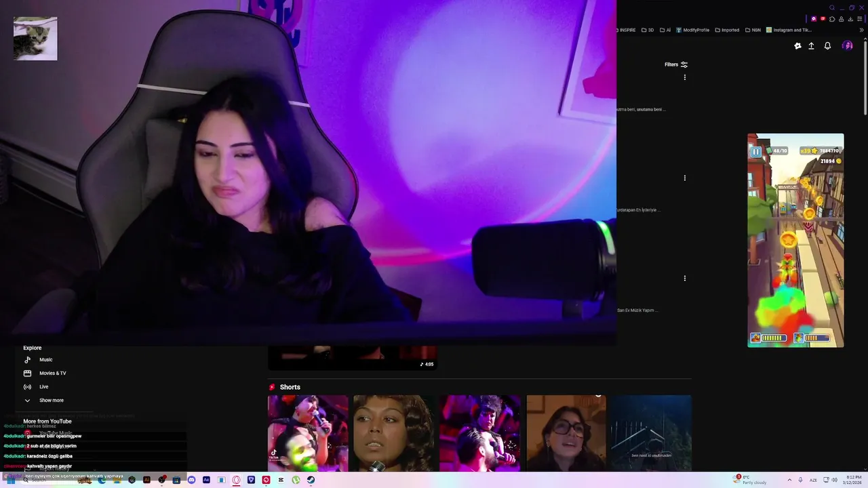Expand Show more in the Explore section
Viewport: 868px width, 488px height.
tap(44, 401)
